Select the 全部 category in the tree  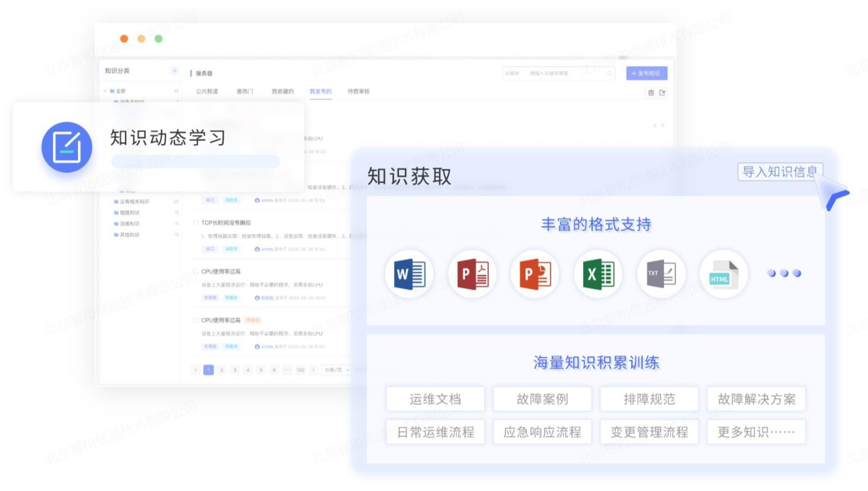click(121, 91)
